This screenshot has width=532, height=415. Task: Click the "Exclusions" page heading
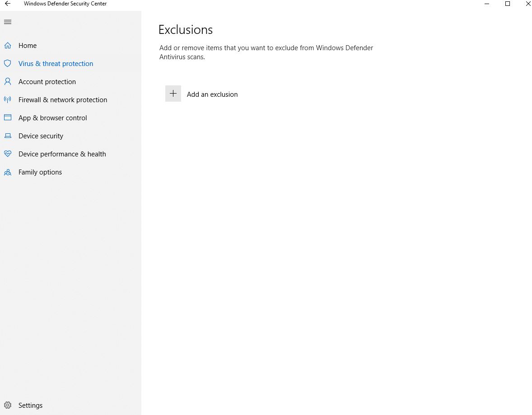coord(186,30)
